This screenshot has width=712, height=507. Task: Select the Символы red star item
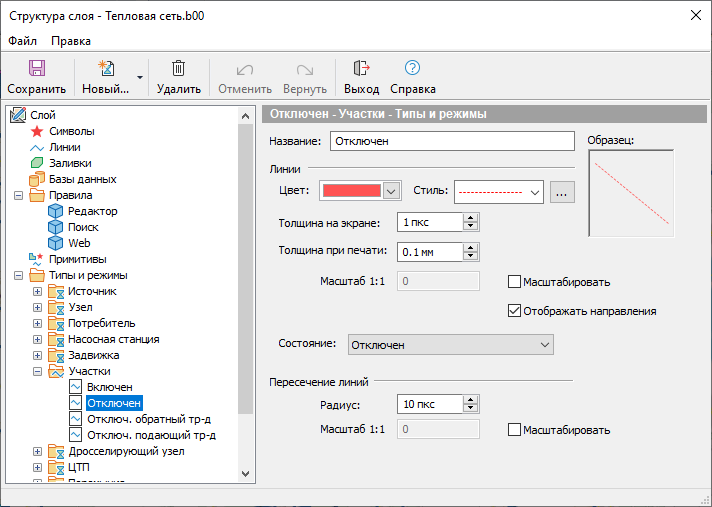37,131
